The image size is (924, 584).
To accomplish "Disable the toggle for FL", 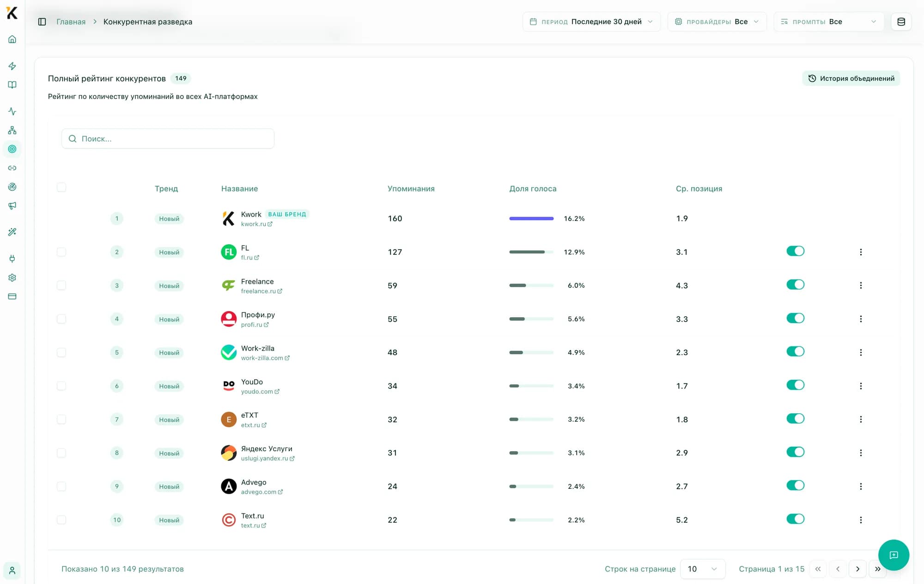I will pos(796,251).
